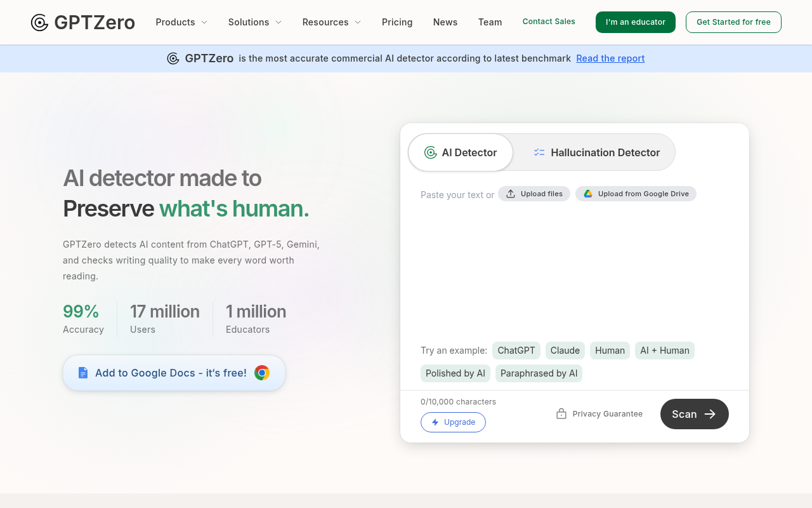Open the Read the report link
This screenshot has height=508, width=812.
click(x=610, y=58)
